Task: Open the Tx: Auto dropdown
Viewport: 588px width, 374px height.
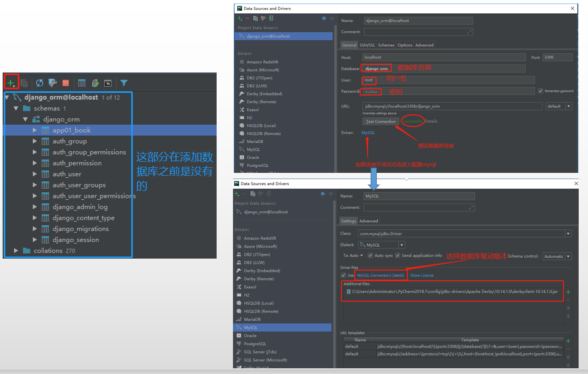Action: pos(353,256)
